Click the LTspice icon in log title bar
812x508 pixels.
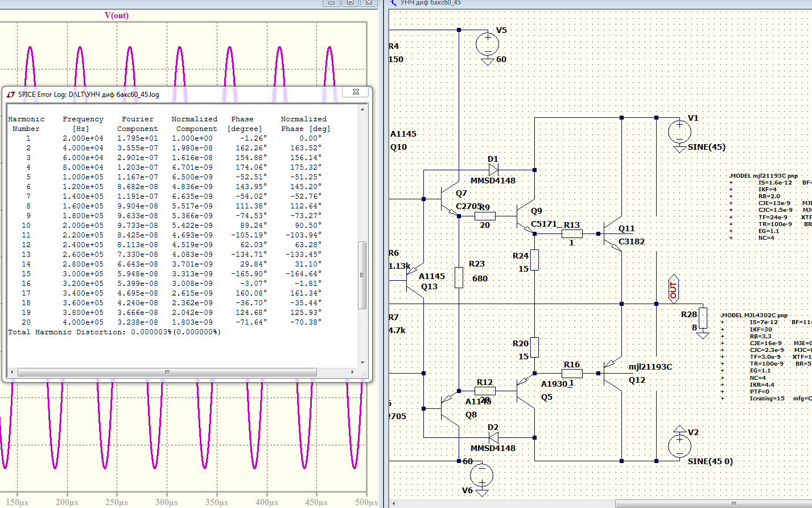[11, 95]
